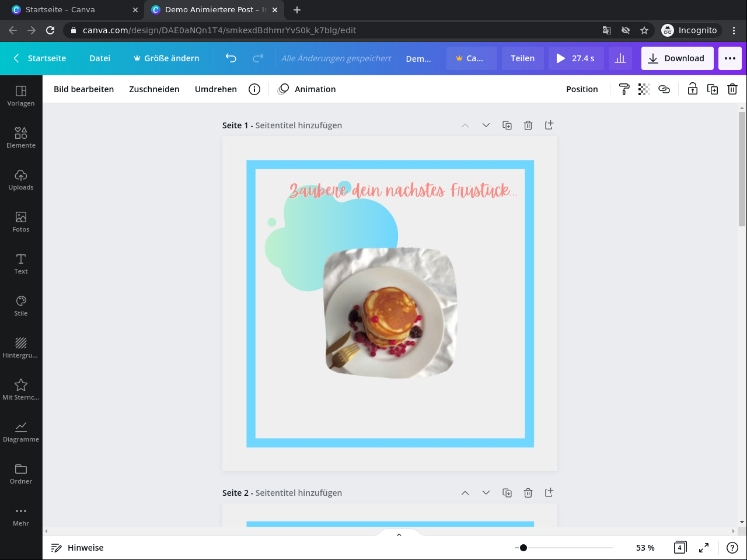Open the Mit Sternchen starred panel
Viewport: 747px width, 560px height.
pyautogui.click(x=21, y=390)
